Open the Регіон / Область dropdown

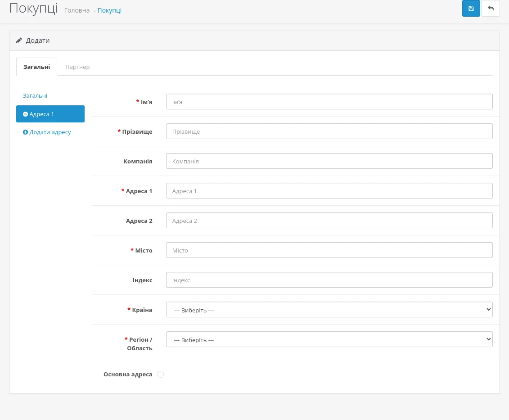tap(329, 339)
